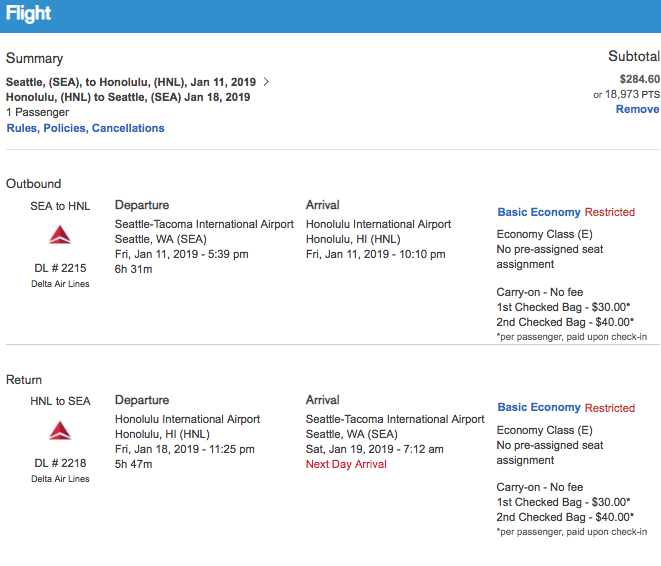The image size is (661, 566).
Task: Click the red Next Day Arrival notice
Action: [346, 464]
